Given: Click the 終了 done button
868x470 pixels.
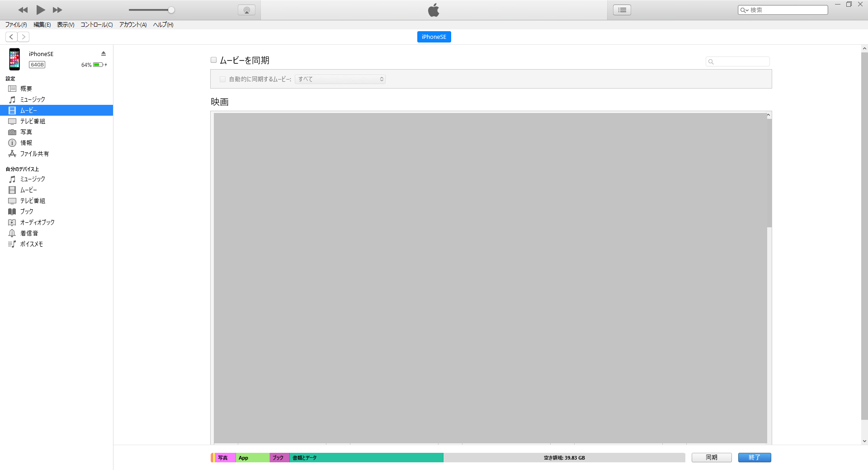Looking at the screenshot, I should 755,457.
